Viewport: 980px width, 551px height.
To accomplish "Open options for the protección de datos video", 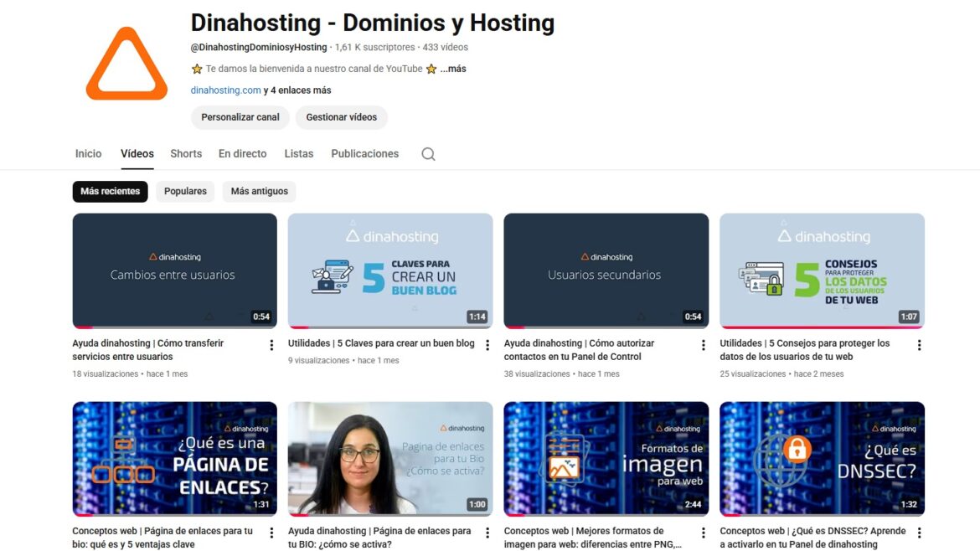I will [x=919, y=344].
